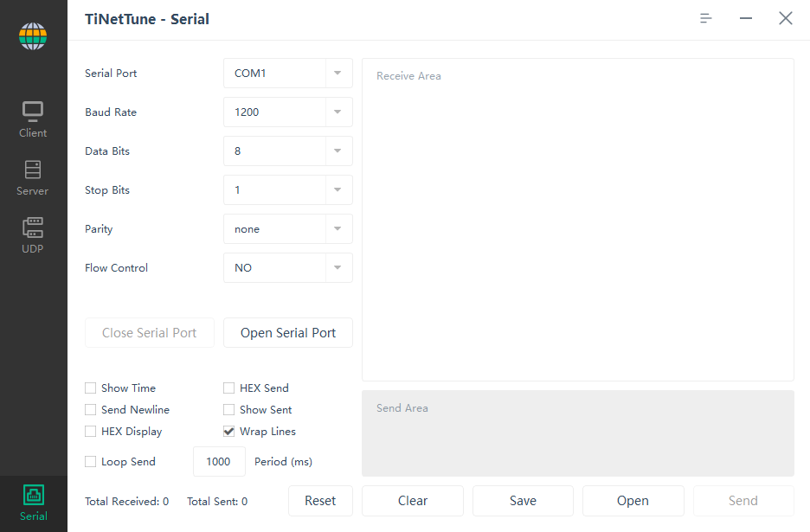The width and height of the screenshot is (810, 532).
Task: Enable the Show Time checkbox
Action: [90, 388]
